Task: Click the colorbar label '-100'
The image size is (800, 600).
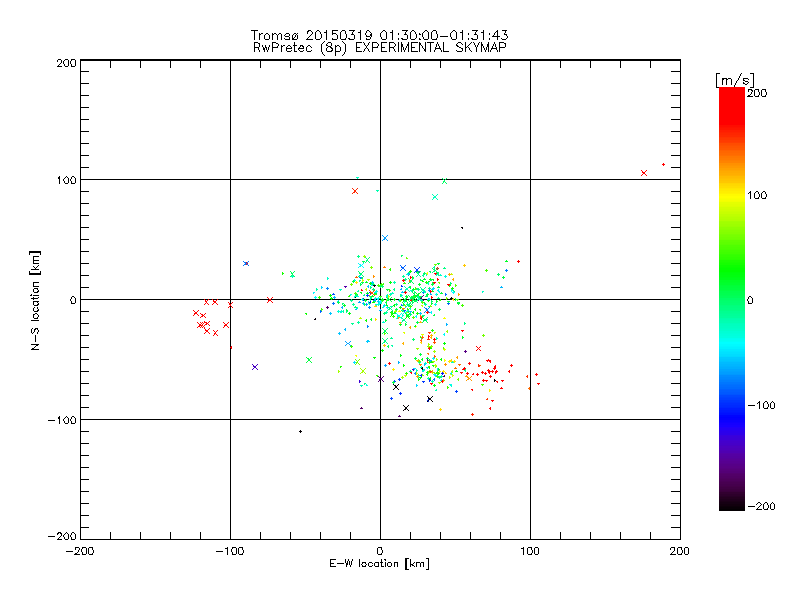Action: click(x=761, y=406)
